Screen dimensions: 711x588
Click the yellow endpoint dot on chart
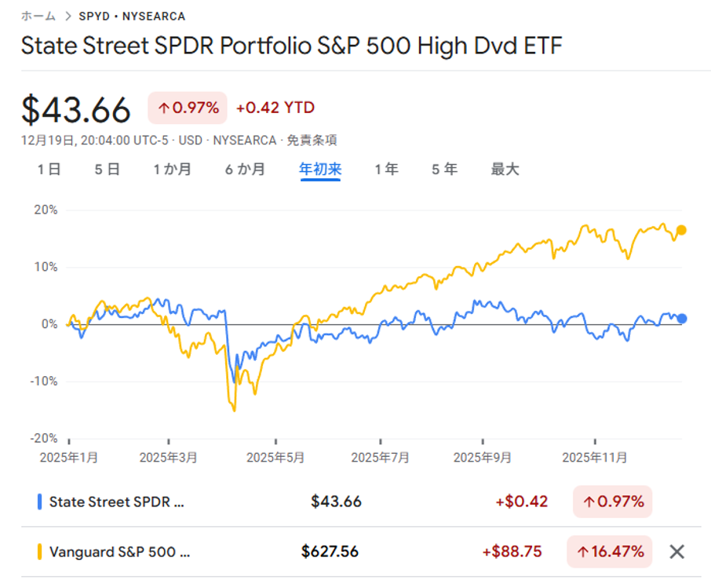pyautogui.click(x=681, y=230)
